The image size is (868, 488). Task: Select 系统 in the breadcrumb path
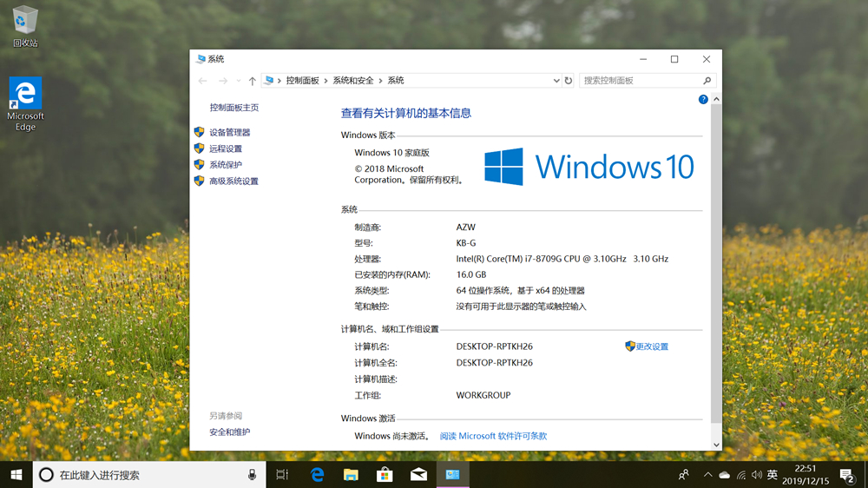coord(396,80)
